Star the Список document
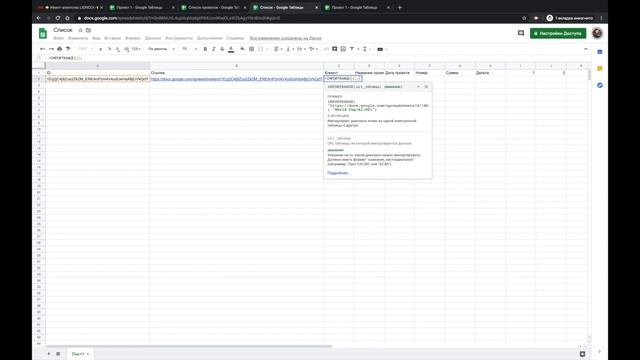Screen dimensions: 640x360 tap(80, 30)
